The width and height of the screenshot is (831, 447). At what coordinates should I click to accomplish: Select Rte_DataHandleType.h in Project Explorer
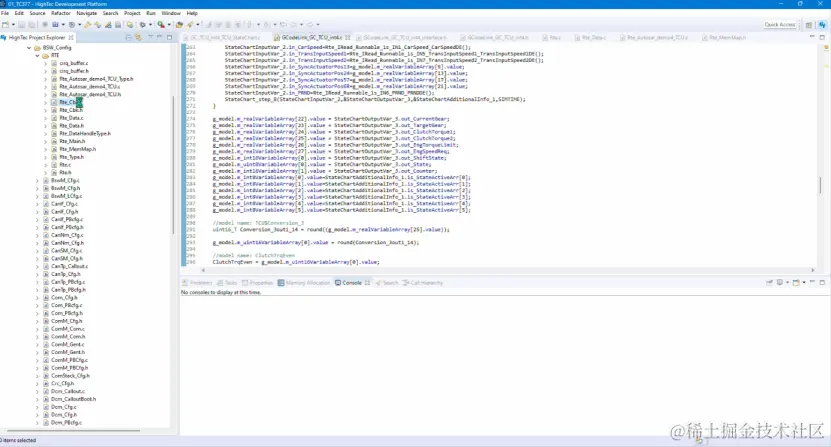(85, 134)
